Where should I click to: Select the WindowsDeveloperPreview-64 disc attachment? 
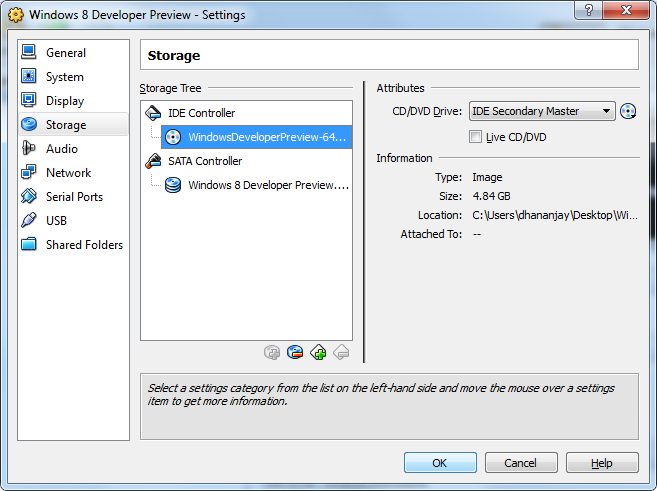click(267, 137)
